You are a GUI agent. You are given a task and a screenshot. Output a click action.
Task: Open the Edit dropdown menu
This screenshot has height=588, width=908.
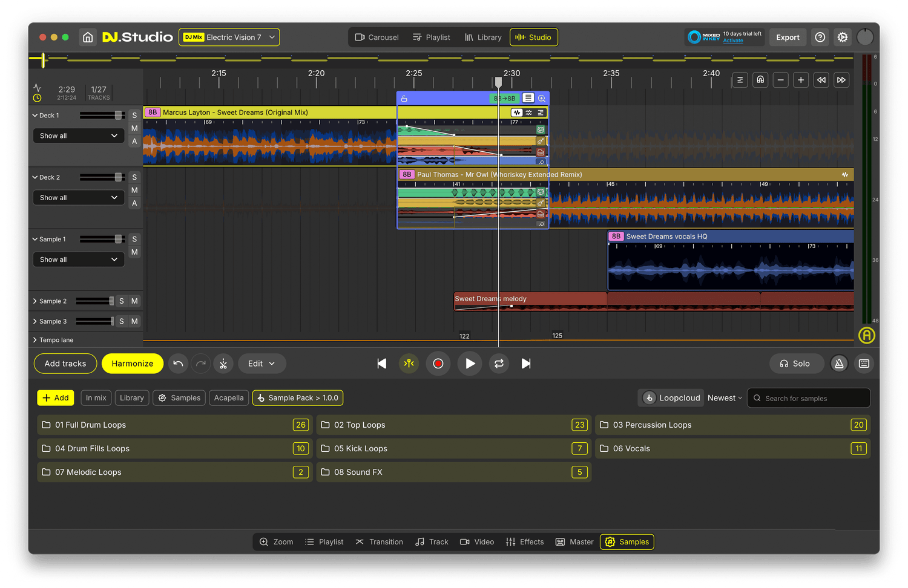tap(262, 364)
